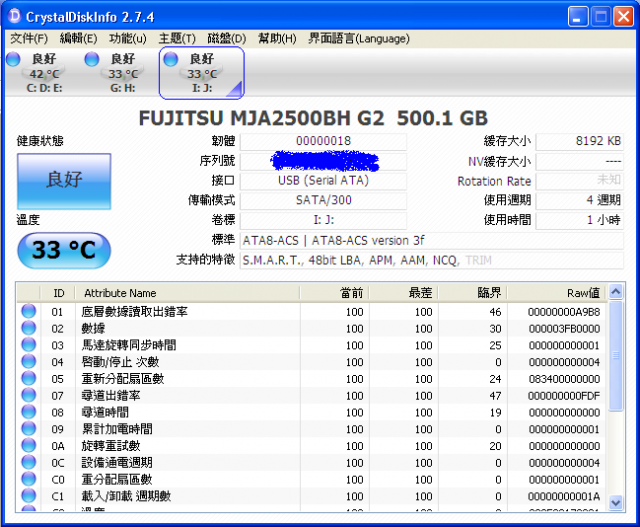Select the 累計加電時間 attribute row
This screenshot has height=527, width=640.
312,429
